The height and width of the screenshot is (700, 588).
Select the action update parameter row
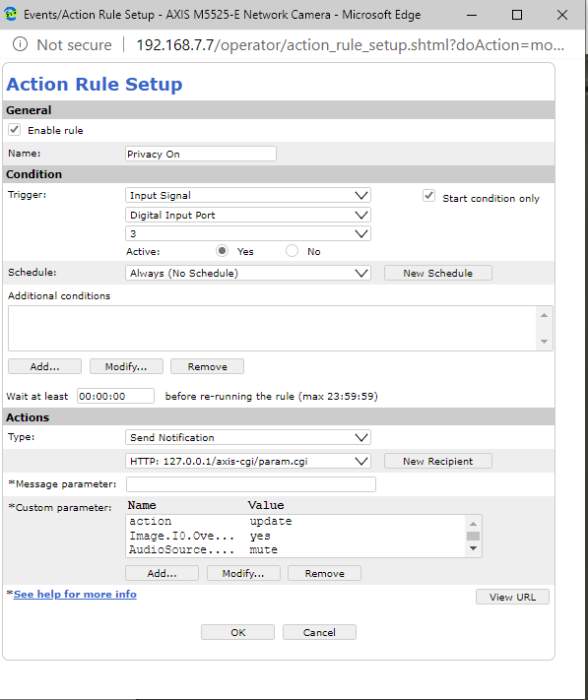point(295,522)
